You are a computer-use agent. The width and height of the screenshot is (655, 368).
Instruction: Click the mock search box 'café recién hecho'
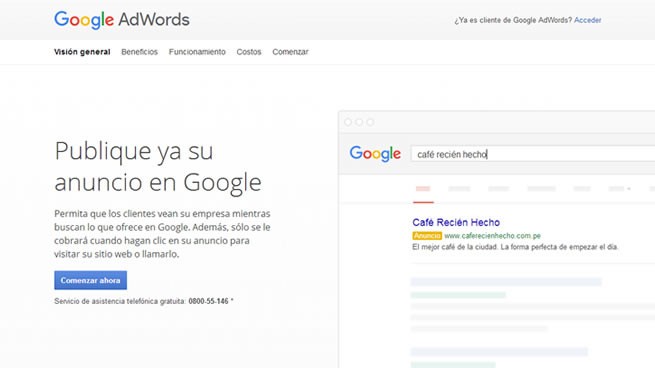(533, 154)
